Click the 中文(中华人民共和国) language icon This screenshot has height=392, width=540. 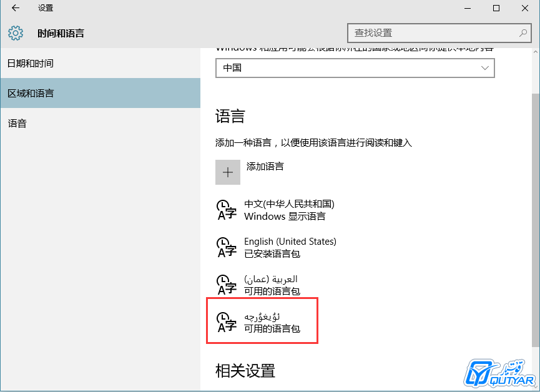[227, 210]
